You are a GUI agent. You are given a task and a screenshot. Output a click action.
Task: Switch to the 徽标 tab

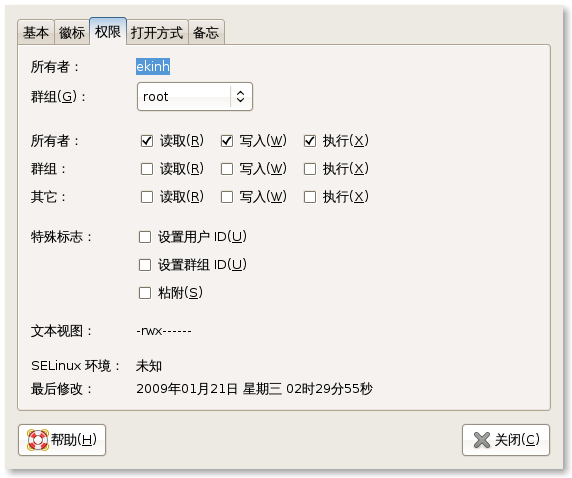[x=72, y=32]
